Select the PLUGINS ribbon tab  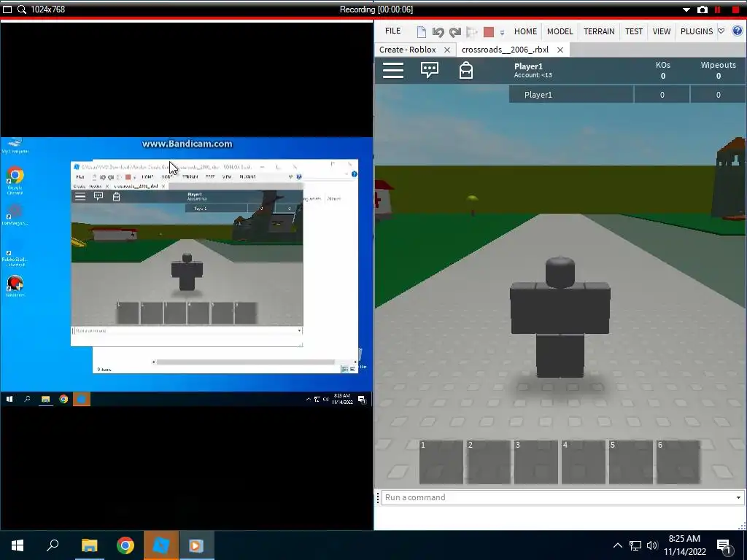point(696,31)
